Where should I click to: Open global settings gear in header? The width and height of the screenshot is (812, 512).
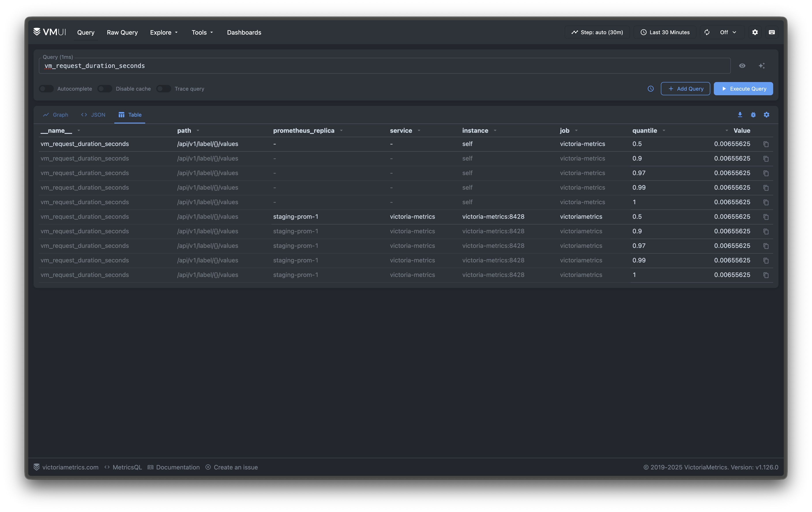tap(755, 32)
